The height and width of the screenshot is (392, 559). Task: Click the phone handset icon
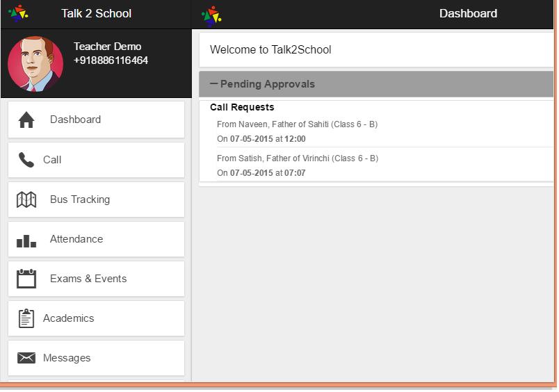click(x=26, y=160)
